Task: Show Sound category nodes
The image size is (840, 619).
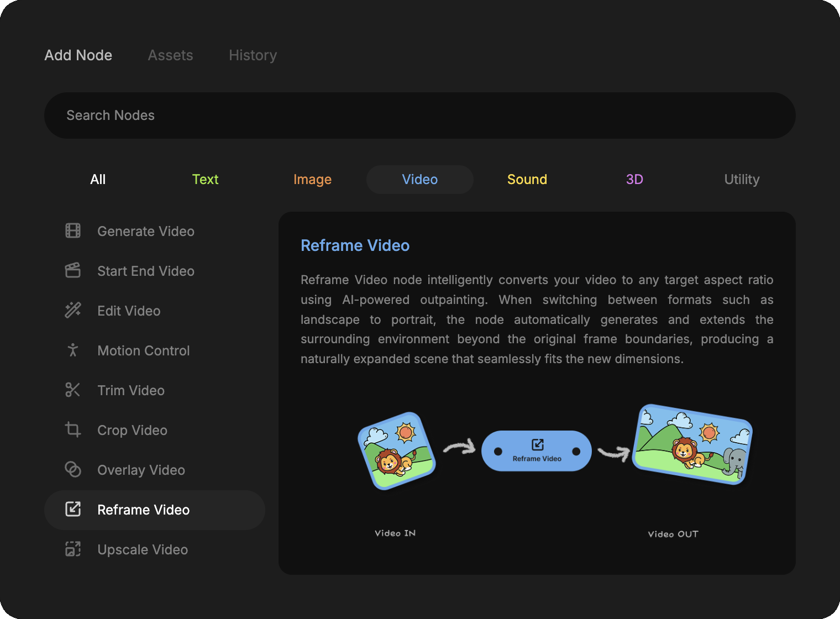Action: click(527, 180)
